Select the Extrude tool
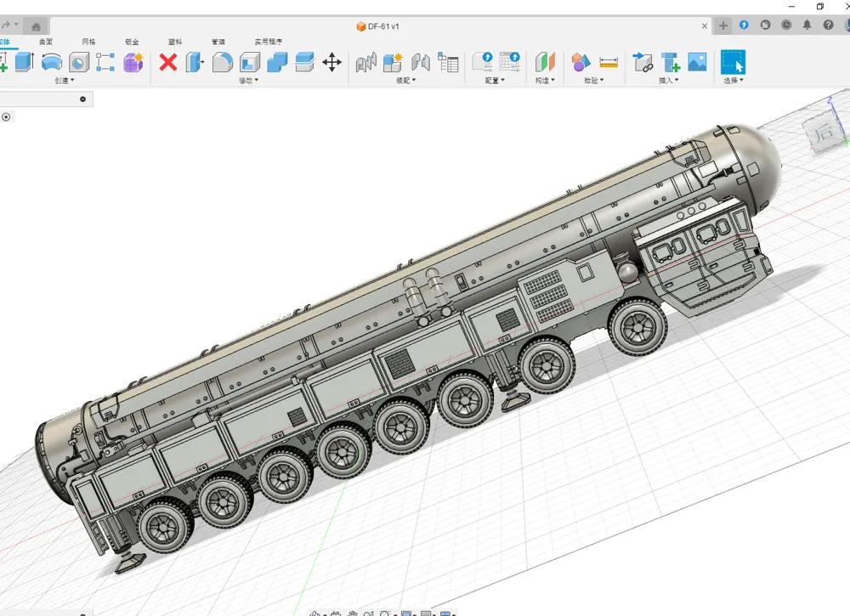Viewport: 850px width, 616px height. coord(25,62)
